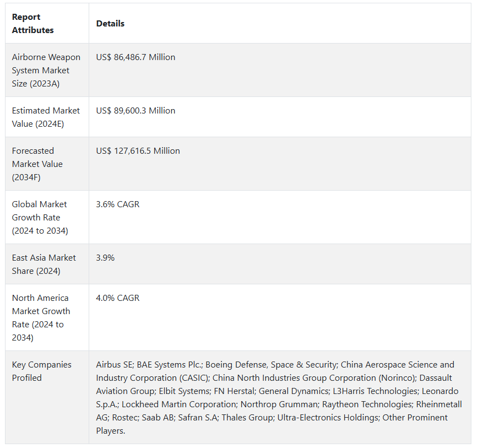Click the 3.9% market share value

click(105, 258)
